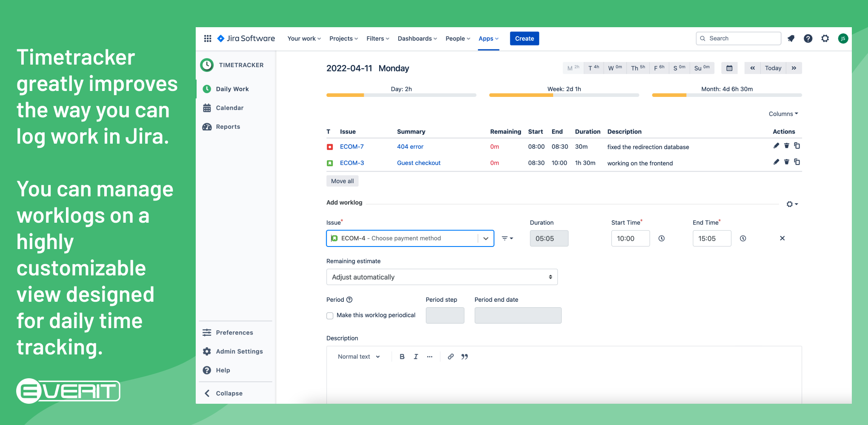Clear the worklog form with X

(x=782, y=238)
